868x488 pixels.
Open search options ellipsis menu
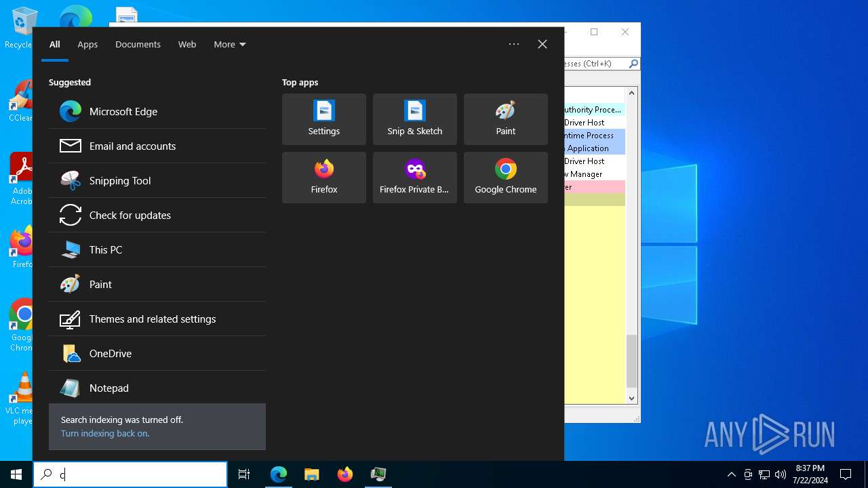[514, 44]
